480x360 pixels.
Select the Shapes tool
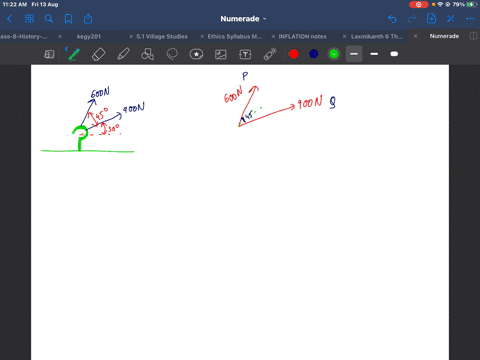point(147,54)
